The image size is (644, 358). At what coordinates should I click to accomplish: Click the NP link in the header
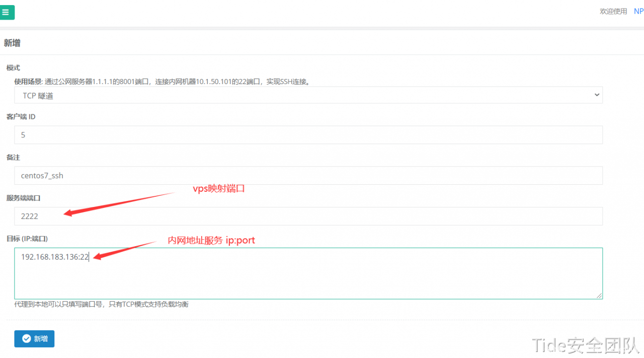click(638, 11)
